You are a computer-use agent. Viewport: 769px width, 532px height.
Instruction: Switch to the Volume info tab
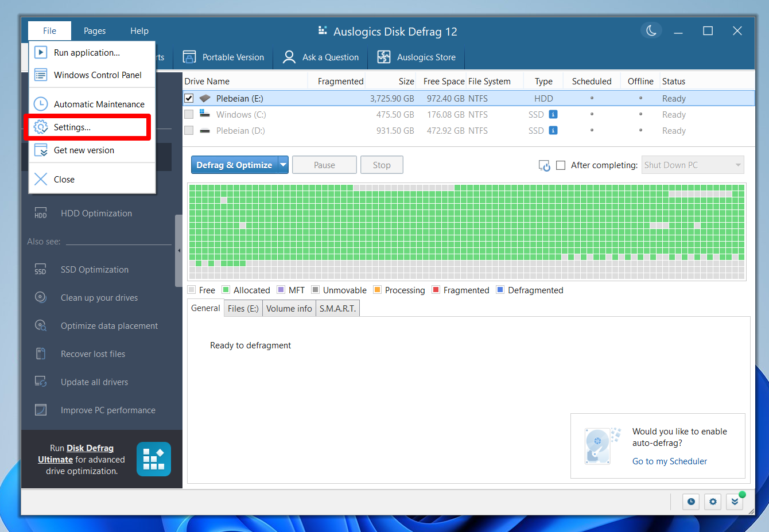tap(289, 308)
